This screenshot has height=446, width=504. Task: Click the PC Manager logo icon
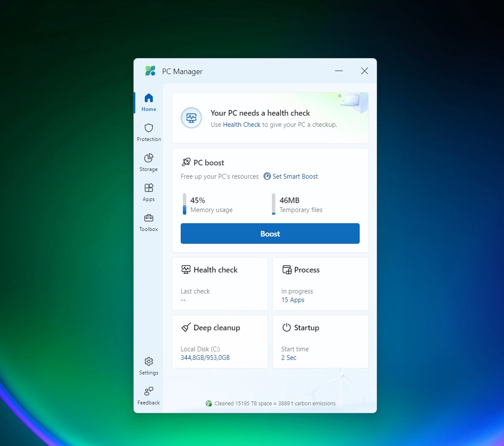(150, 71)
